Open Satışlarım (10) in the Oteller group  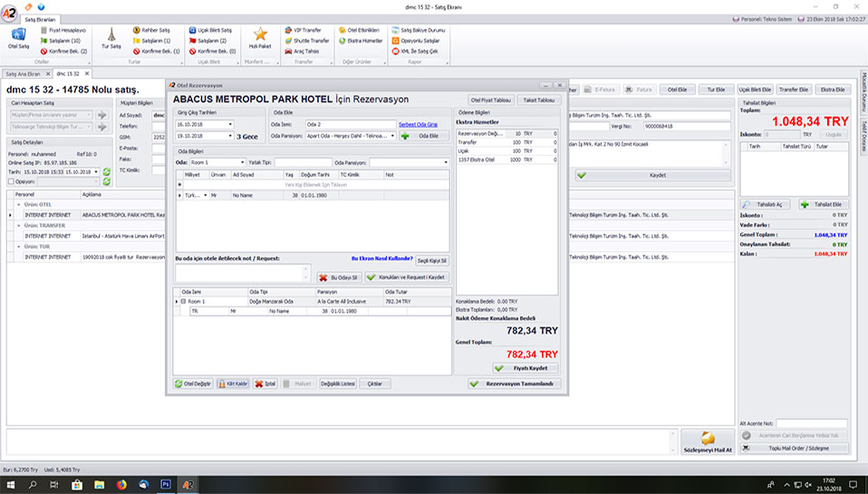[x=61, y=41]
